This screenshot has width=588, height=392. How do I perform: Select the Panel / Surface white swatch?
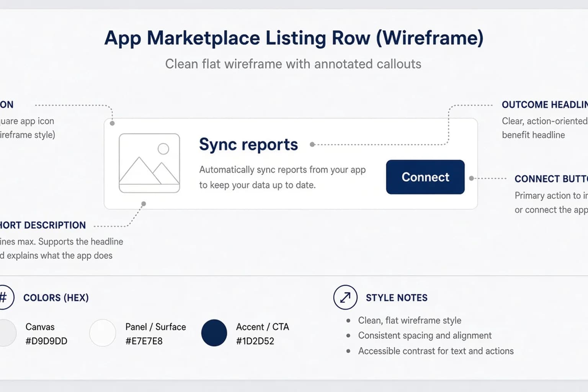click(x=103, y=333)
